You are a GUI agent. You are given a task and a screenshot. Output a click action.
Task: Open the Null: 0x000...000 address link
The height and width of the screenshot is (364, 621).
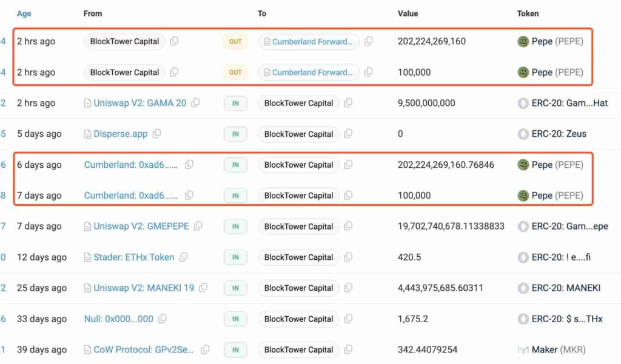[x=119, y=319]
